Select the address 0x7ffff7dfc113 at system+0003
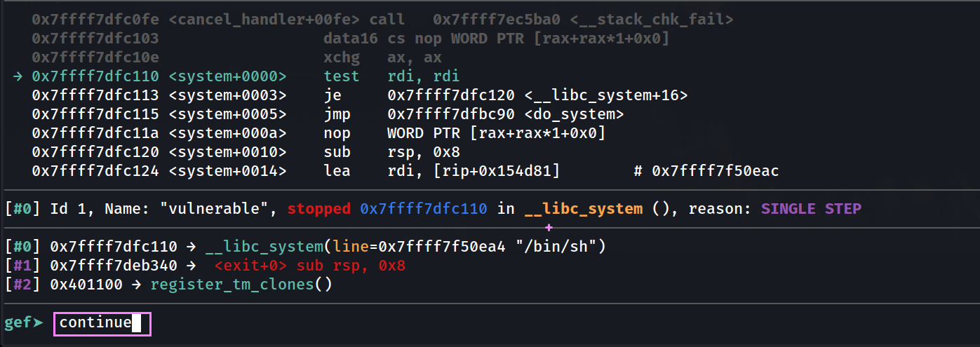 point(95,95)
